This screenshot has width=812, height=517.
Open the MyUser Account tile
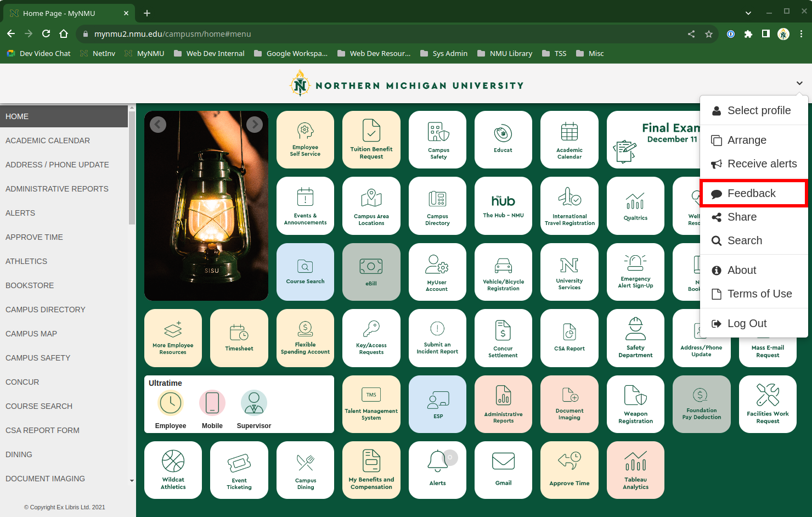[437, 272]
